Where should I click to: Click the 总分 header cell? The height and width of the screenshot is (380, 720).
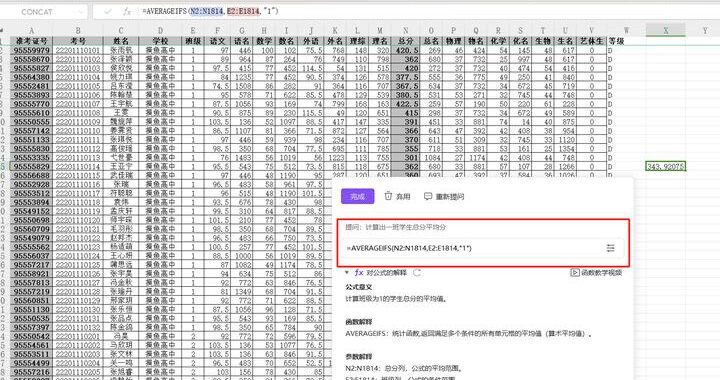(x=405, y=41)
